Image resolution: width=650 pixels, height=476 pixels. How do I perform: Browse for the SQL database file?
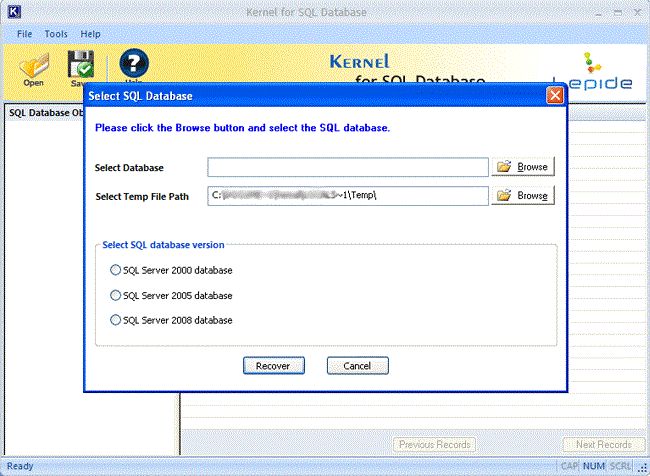click(523, 167)
